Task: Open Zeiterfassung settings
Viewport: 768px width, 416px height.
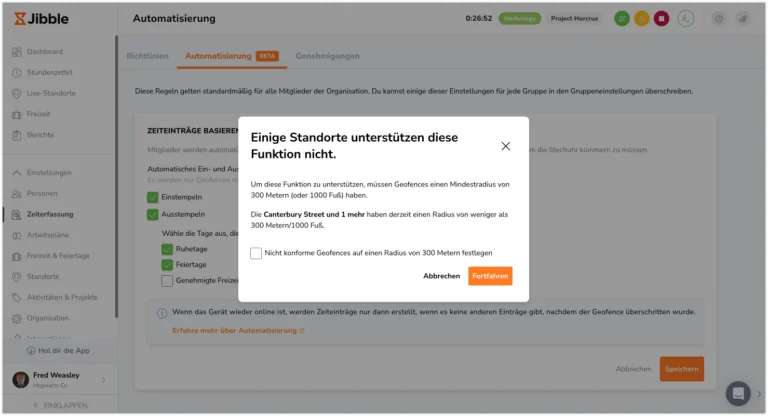Action: [x=49, y=214]
